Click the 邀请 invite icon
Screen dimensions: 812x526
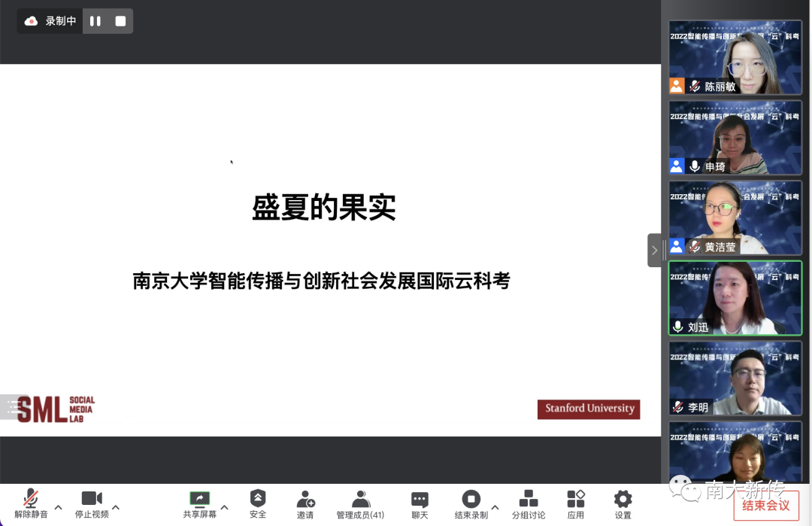point(305,504)
